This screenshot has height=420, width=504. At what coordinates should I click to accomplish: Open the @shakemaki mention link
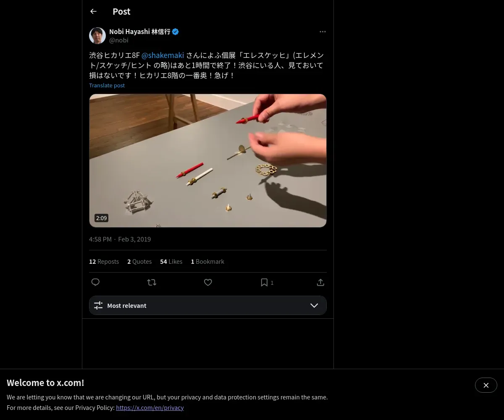[x=163, y=55]
